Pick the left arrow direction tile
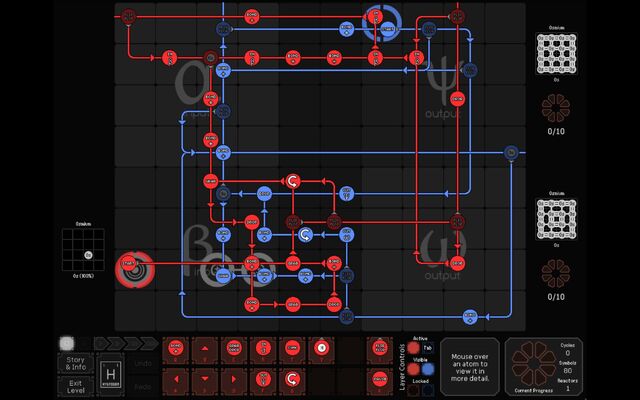 (176, 380)
